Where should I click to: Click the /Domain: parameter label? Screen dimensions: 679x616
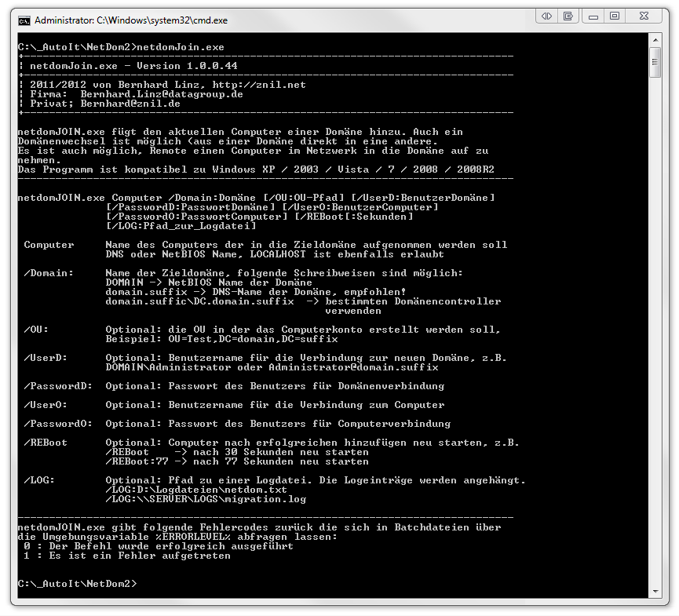(49, 273)
